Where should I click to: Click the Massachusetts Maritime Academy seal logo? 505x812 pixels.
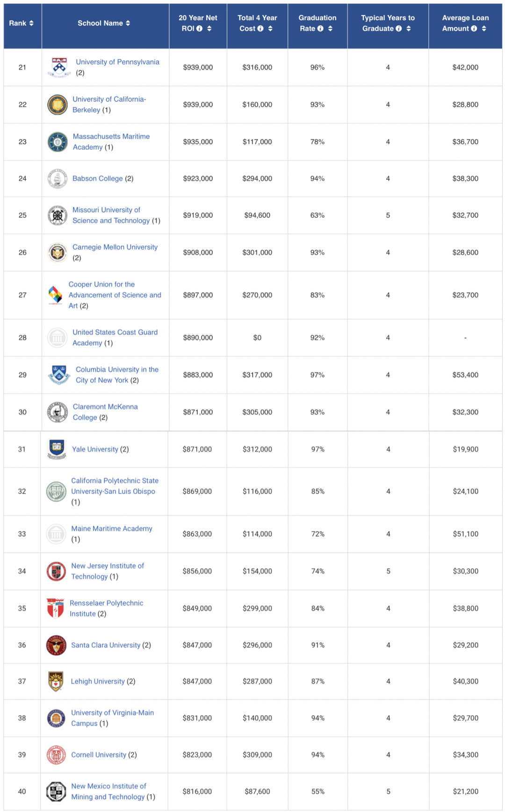click(x=58, y=142)
